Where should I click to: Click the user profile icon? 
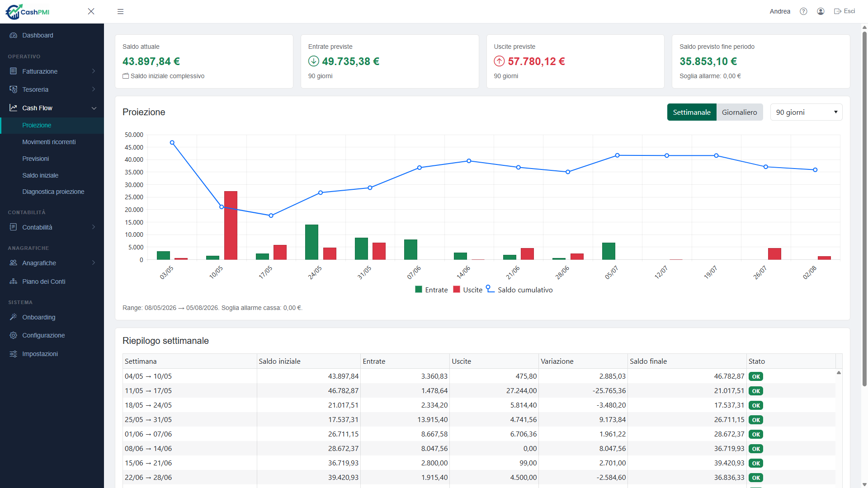click(x=821, y=11)
